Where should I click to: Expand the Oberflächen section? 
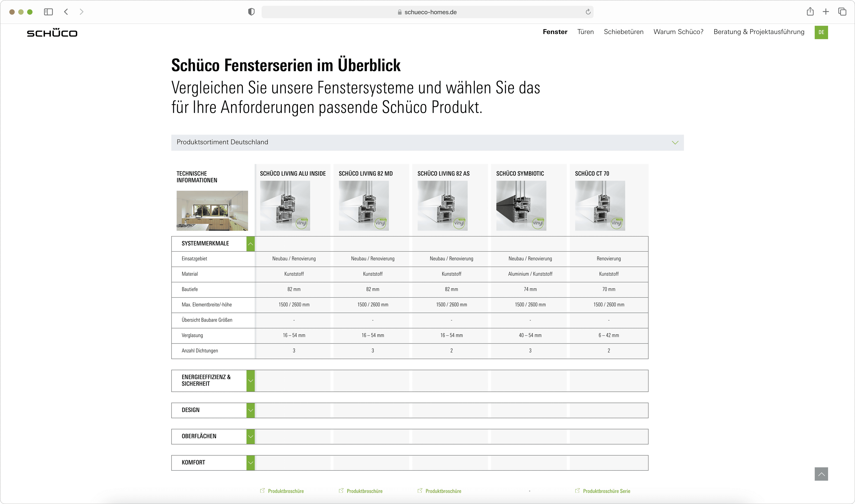click(x=250, y=436)
